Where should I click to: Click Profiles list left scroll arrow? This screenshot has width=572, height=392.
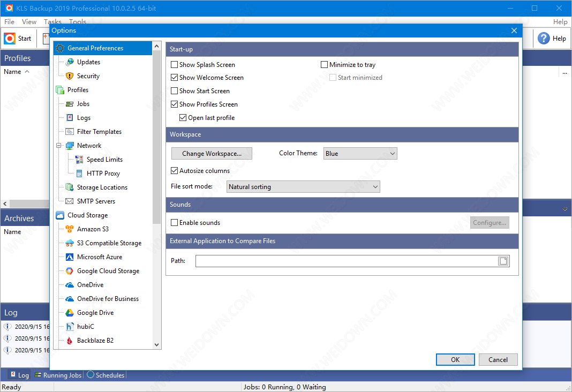5,204
